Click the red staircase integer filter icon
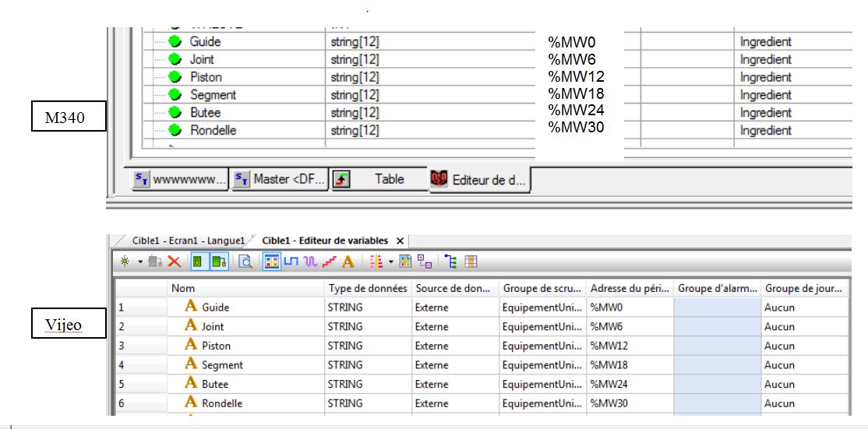Screen dimensions: 868x429 [x=329, y=262]
